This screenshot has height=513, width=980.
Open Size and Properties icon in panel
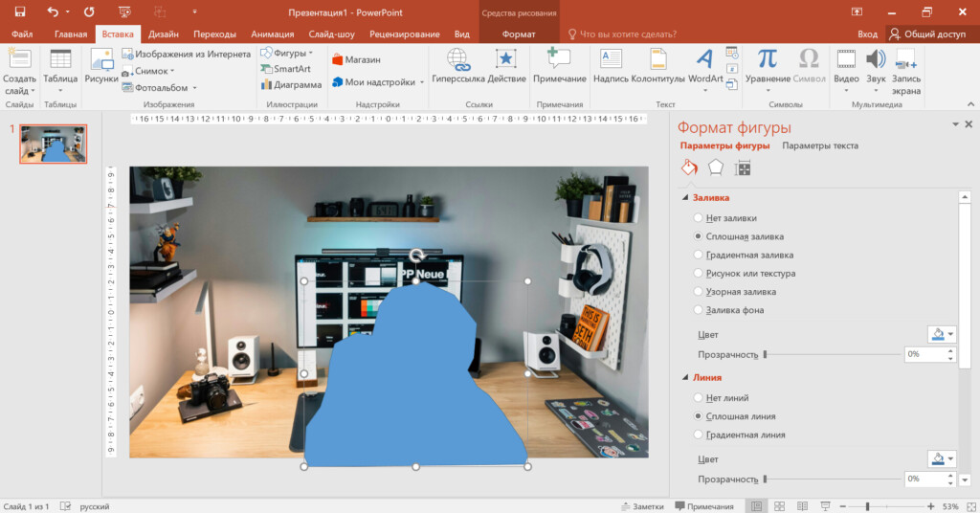pyautogui.click(x=743, y=168)
